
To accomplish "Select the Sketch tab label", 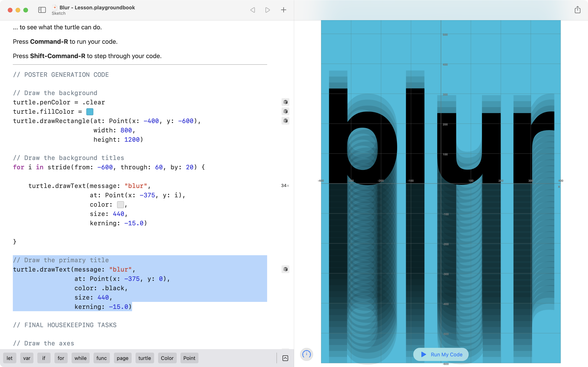I will (x=58, y=13).
